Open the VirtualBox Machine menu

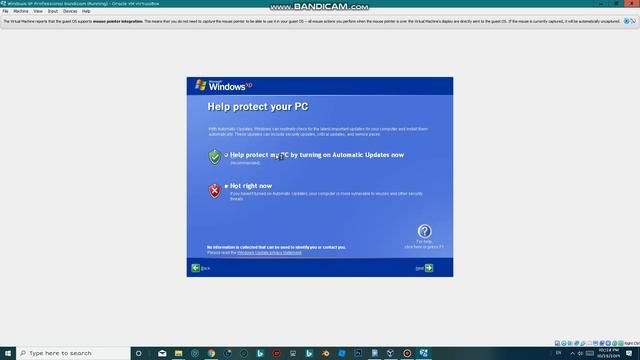tap(21, 11)
